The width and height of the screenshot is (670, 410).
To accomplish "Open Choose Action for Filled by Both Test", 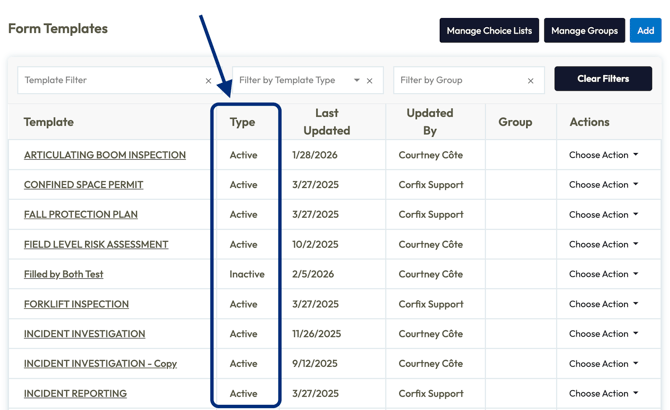I will coord(603,274).
